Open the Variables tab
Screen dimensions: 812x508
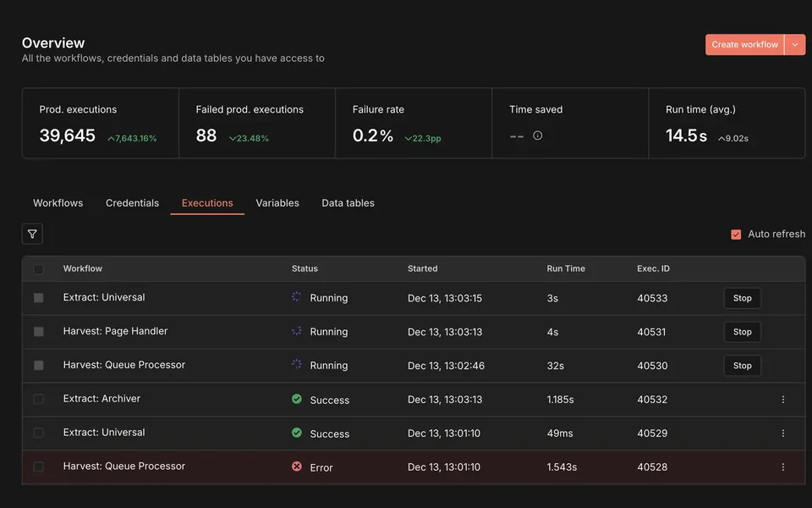277,202
